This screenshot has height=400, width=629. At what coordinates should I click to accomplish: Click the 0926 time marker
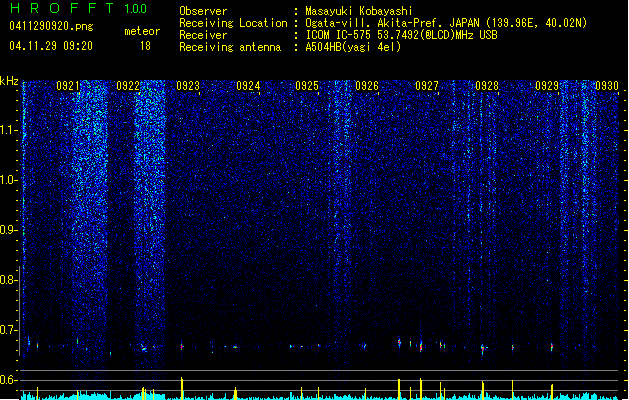point(367,86)
